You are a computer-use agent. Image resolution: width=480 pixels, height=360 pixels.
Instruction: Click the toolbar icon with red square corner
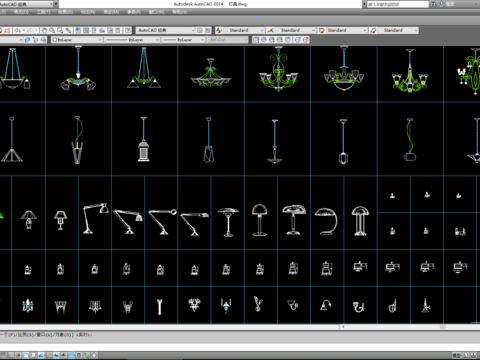pos(306,40)
